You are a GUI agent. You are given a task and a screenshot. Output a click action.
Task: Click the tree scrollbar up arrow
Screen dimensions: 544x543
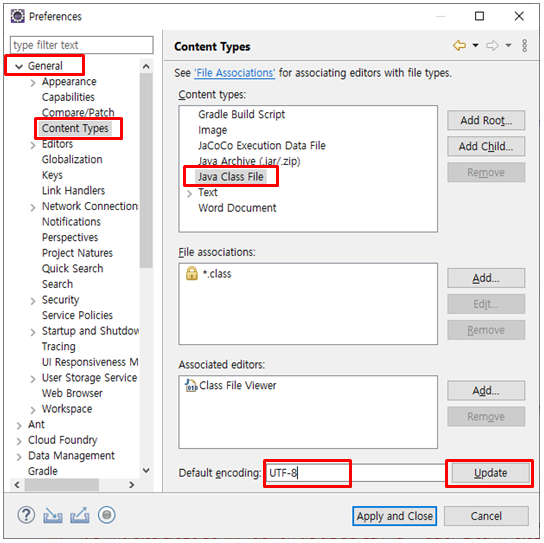pos(146,66)
